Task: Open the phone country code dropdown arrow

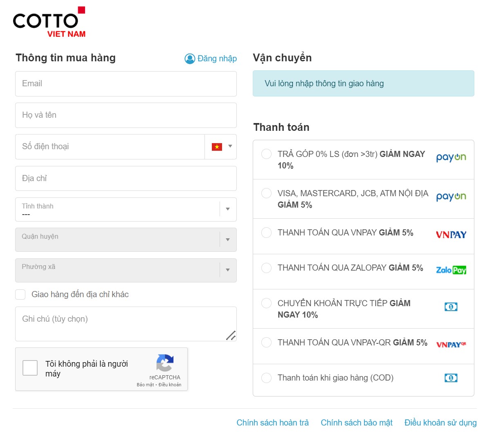Action: click(x=230, y=146)
